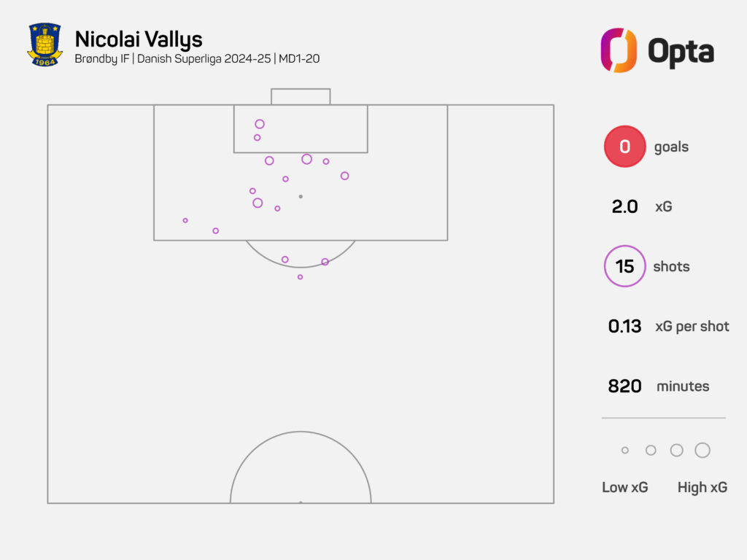The height and width of the screenshot is (560, 747).
Task: Click the Danish Superliga 2024-25 subtitle
Action: (x=197, y=58)
